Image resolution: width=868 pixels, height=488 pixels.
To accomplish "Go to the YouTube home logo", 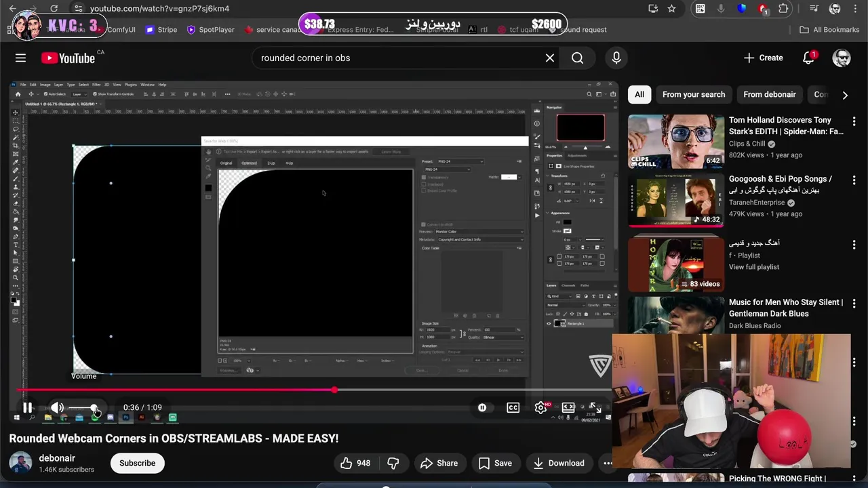I will click(x=68, y=58).
